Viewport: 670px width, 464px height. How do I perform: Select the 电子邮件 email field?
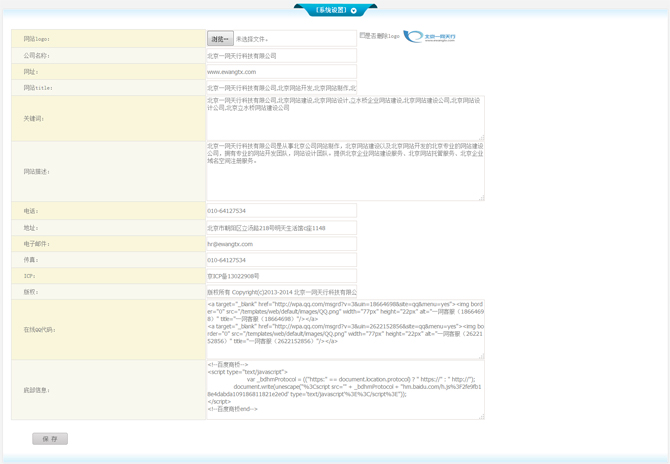pos(281,244)
